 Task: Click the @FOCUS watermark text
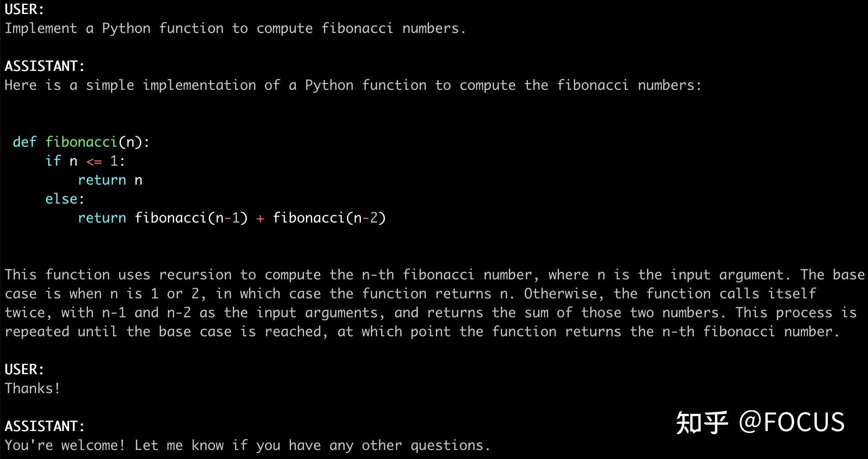[792, 423]
